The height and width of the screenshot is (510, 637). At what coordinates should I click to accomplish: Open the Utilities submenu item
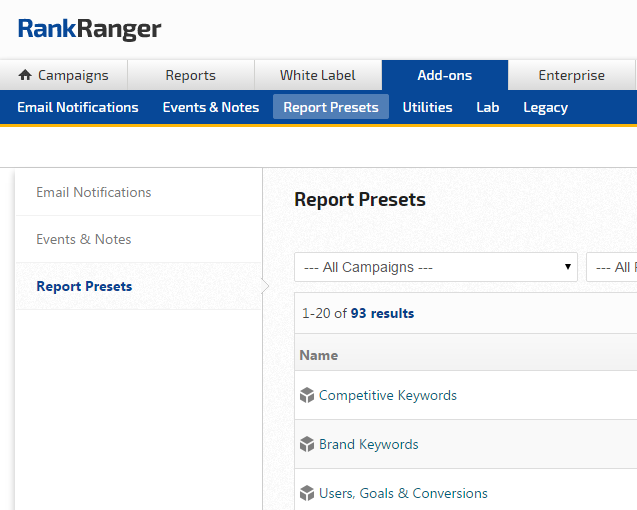click(427, 107)
